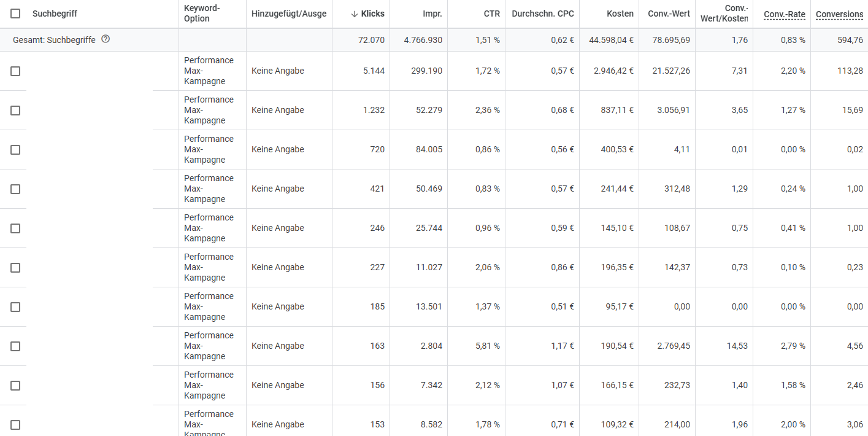
Task: Click the Conversions column header
Action: (839, 14)
